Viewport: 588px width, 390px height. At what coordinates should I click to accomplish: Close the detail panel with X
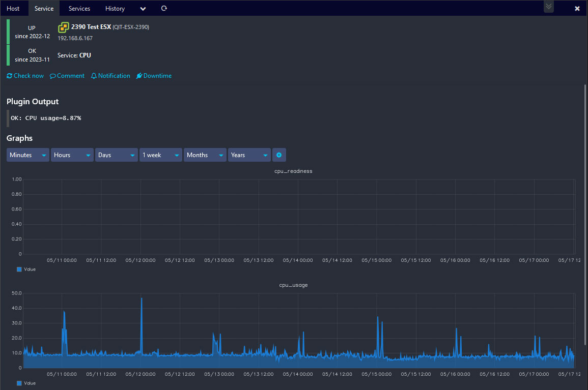[577, 9]
